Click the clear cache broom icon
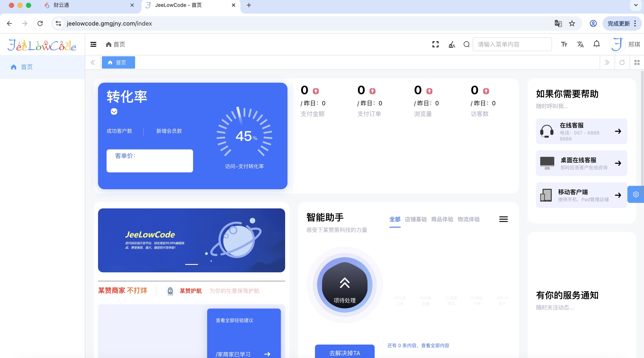 coord(452,44)
